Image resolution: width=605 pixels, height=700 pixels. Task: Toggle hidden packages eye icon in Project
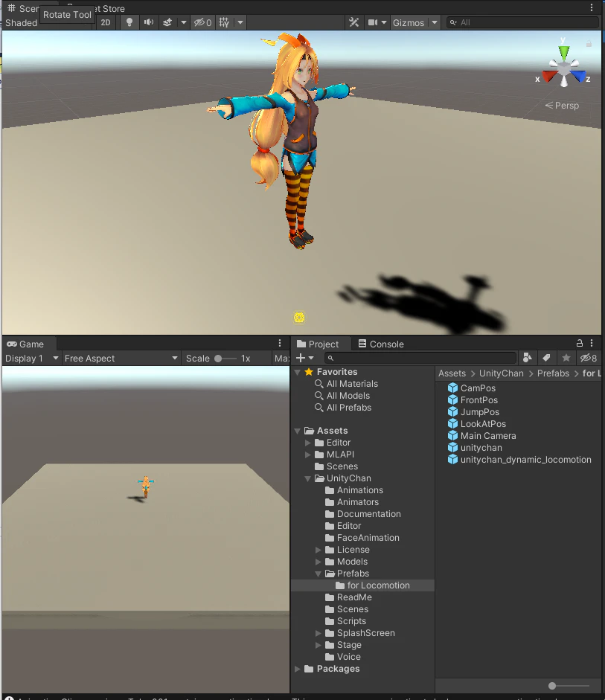point(589,358)
